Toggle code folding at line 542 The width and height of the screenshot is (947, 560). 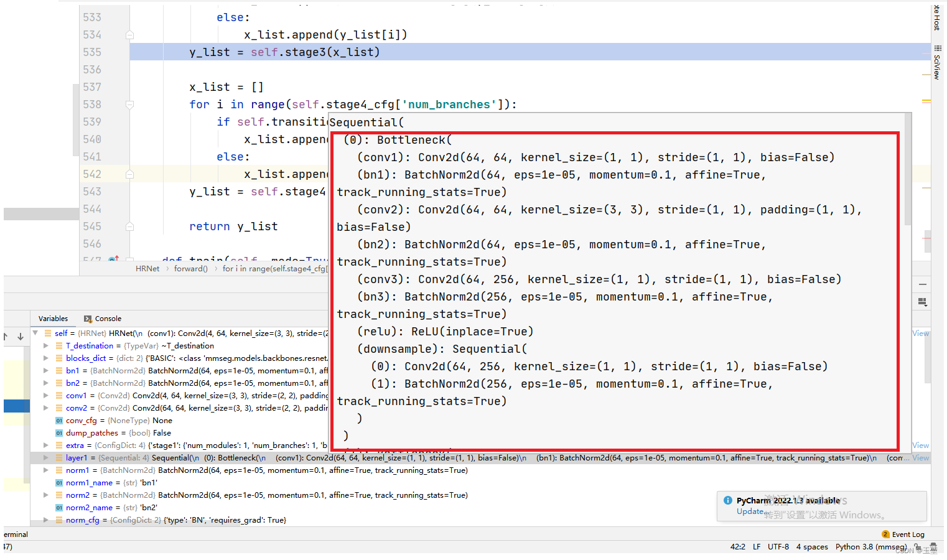[129, 174]
